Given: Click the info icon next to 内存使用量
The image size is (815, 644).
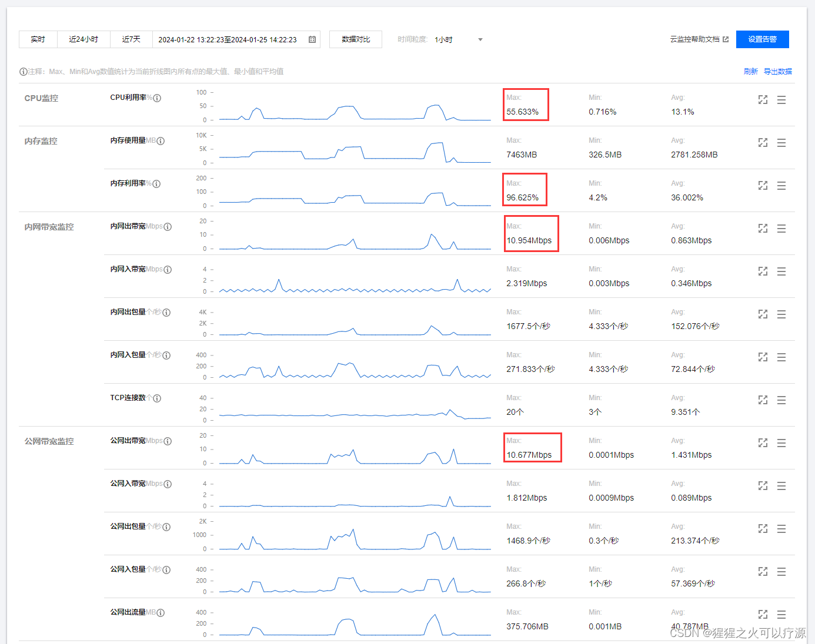Looking at the screenshot, I should [161, 141].
